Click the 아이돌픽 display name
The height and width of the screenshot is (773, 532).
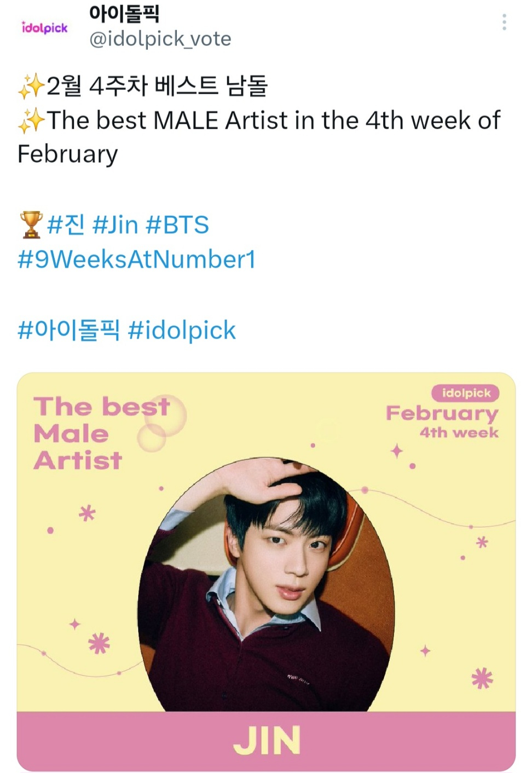pos(124,13)
